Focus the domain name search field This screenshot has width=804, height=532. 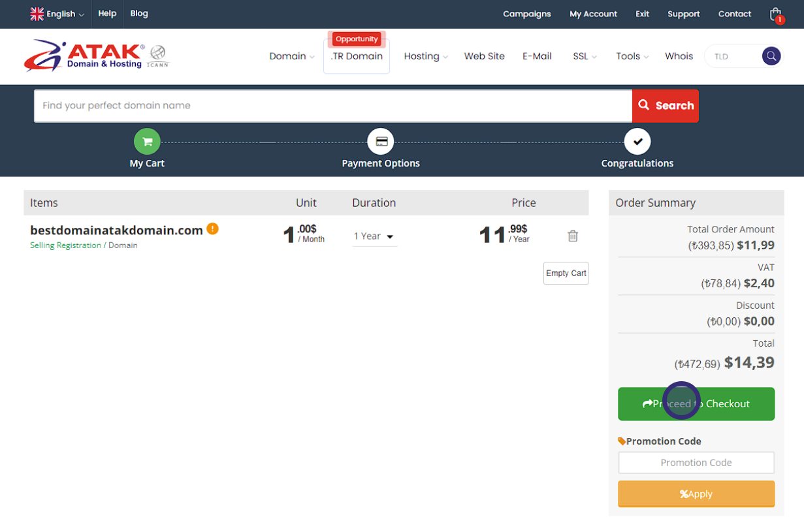(333, 106)
